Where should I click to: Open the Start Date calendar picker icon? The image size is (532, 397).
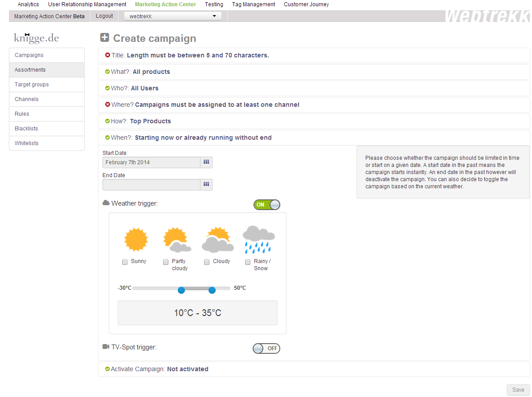(206, 162)
